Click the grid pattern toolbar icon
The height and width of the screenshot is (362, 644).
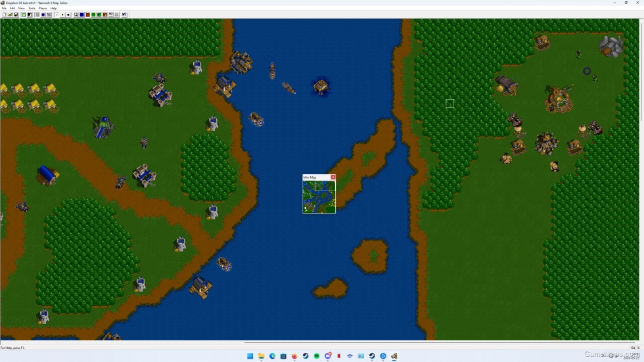(49, 14)
